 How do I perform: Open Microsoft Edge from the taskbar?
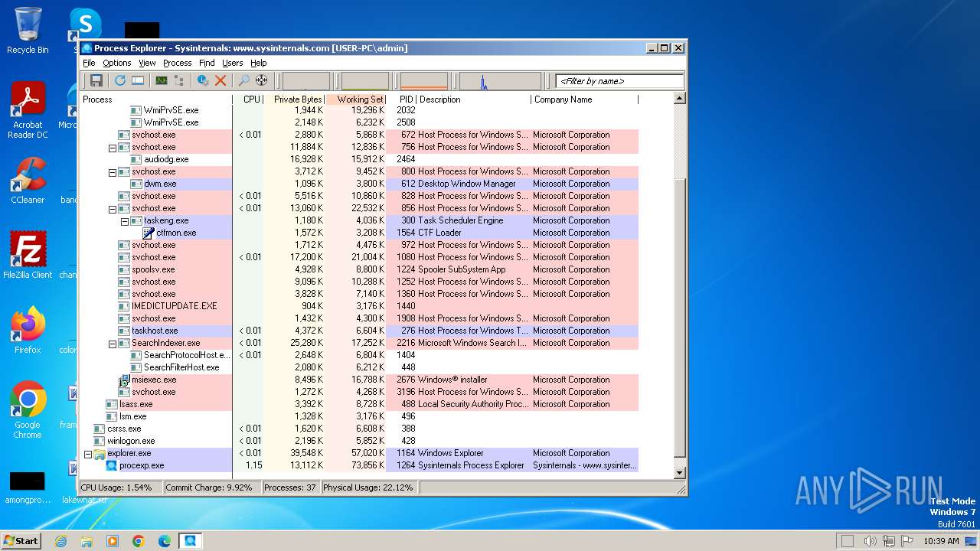pos(165,541)
